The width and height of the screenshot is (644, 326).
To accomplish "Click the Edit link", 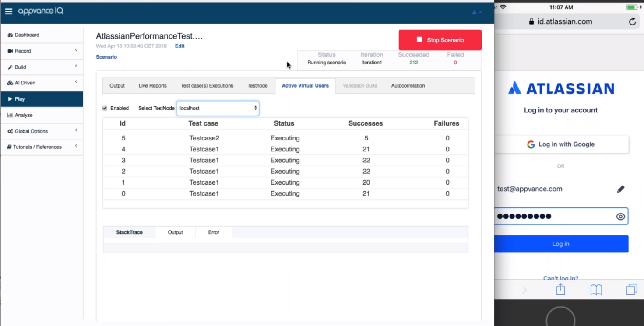I will pos(180,46).
